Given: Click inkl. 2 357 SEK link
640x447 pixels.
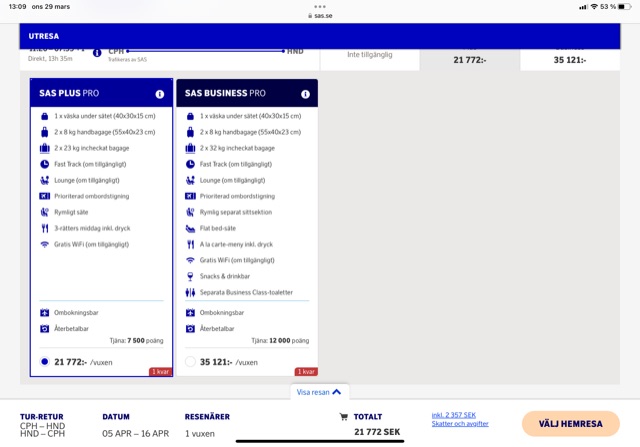Looking at the screenshot, I should (x=453, y=415).
